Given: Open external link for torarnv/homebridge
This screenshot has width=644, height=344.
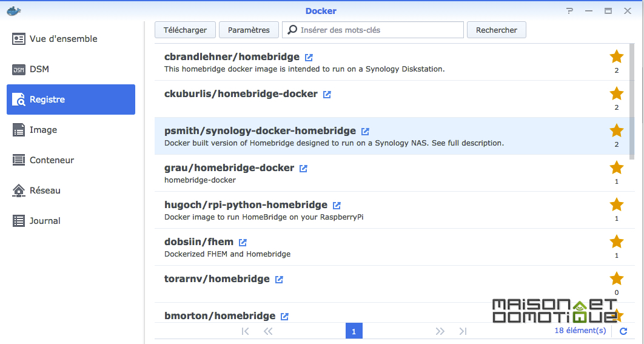Looking at the screenshot, I should [x=280, y=279].
